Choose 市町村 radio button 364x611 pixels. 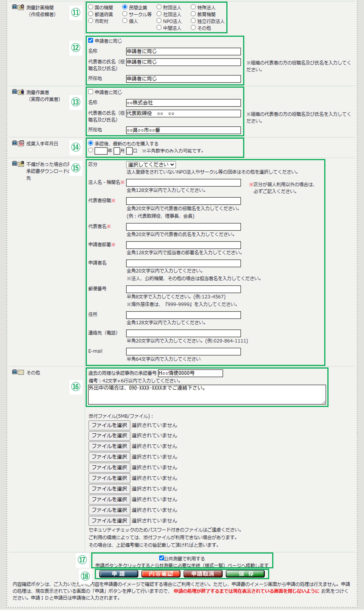(90, 21)
